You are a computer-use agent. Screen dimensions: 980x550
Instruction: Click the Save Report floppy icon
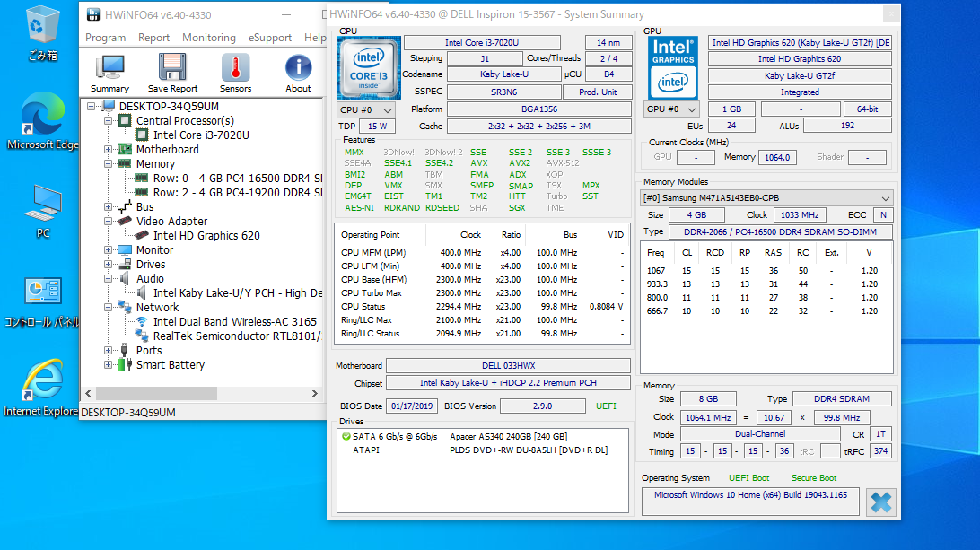pyautogui.click(x=172, y=72)
